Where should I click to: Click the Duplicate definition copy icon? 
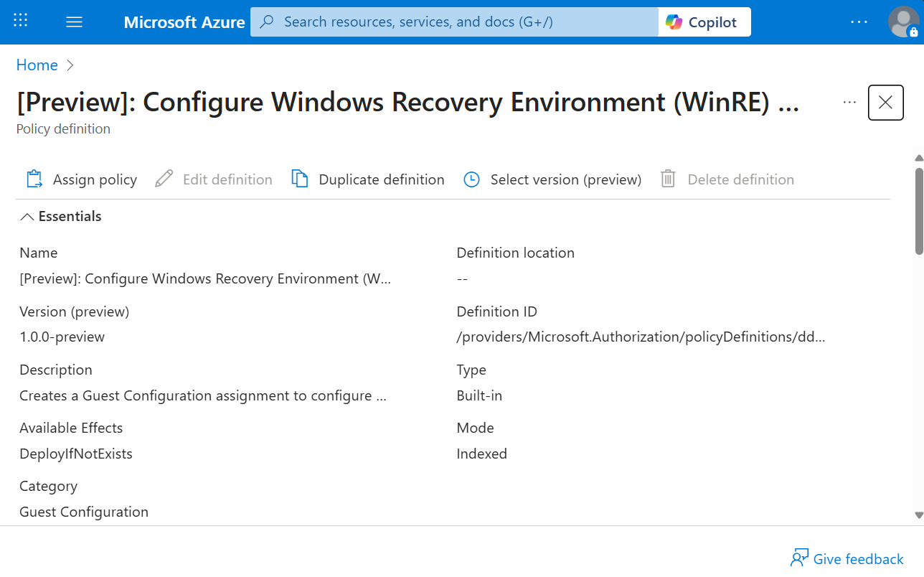[299, 179]
